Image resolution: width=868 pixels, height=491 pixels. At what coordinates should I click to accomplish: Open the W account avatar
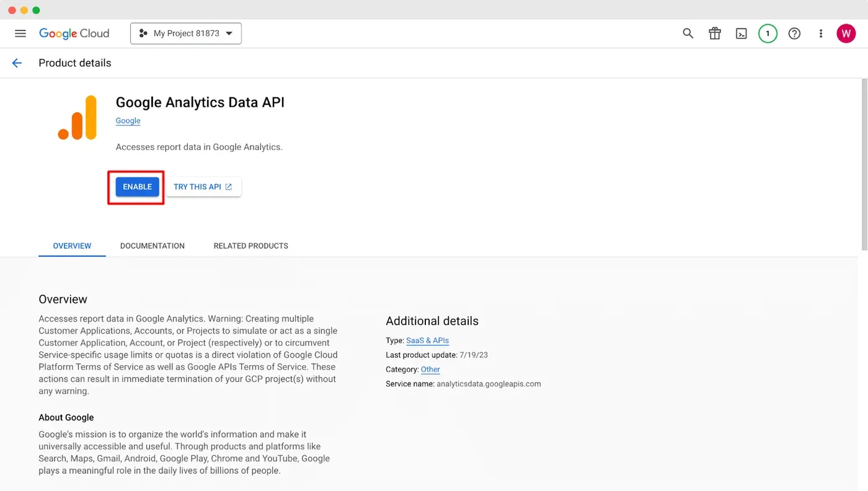[846, 33]
